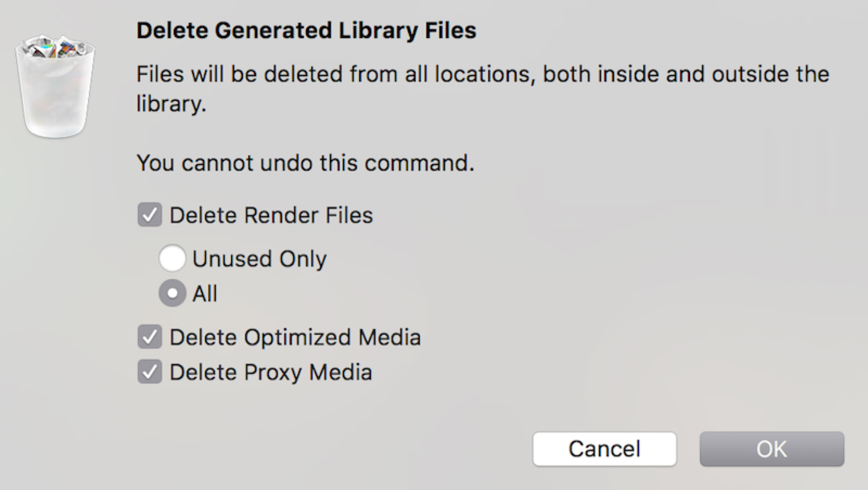Screen dimensions: 868x490
Task: Click the checkmark beside Delete Optimized Media
Action: [x=150, y=337]
